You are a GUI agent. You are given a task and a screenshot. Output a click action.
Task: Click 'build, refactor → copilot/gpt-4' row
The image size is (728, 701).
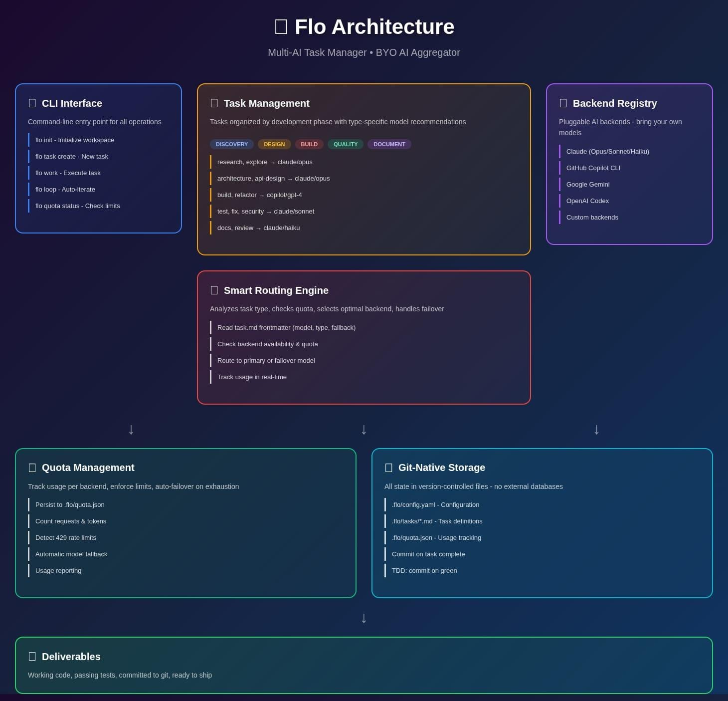[259, 195]
